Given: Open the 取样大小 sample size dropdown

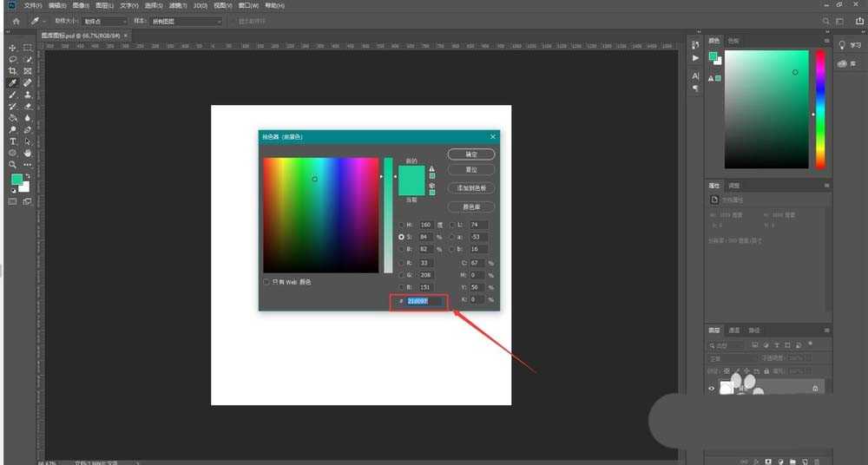Looking at the screenshot, I should pos(104,21).
